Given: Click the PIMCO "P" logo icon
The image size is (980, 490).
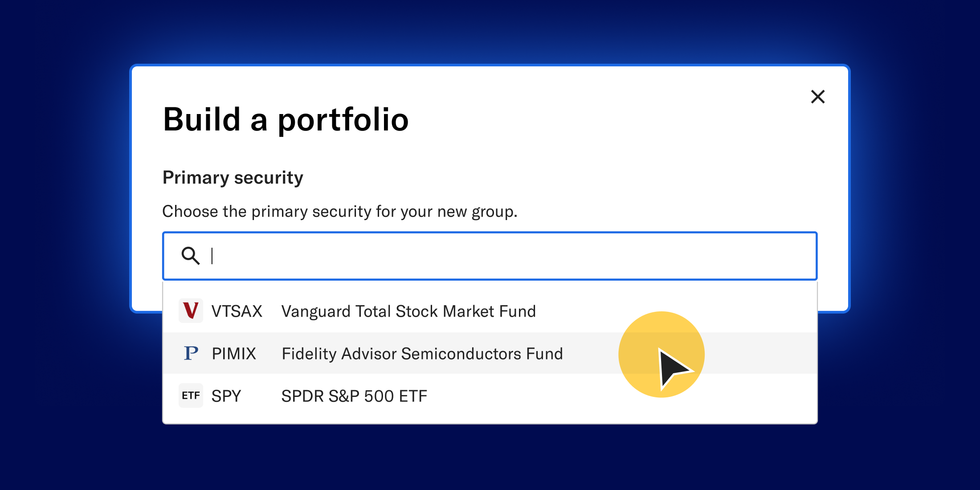Looking at the screenshot, I should (x=191, y=353).
